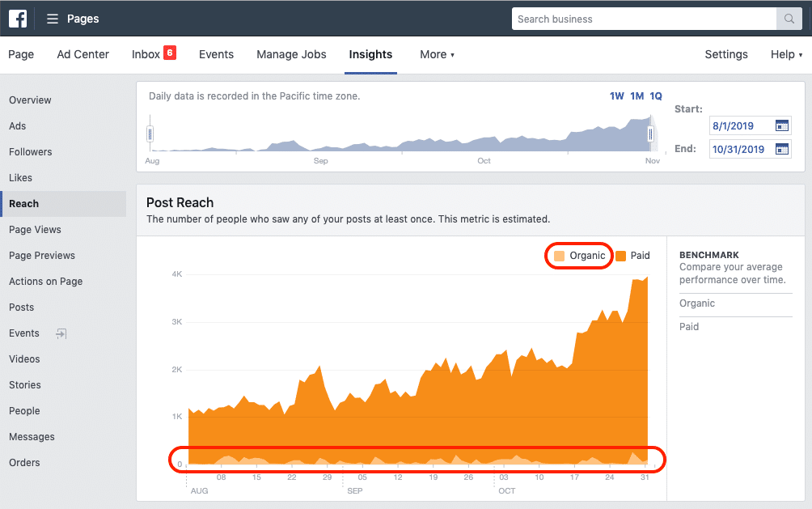Select the Paid benchmark option

point(689,327)
